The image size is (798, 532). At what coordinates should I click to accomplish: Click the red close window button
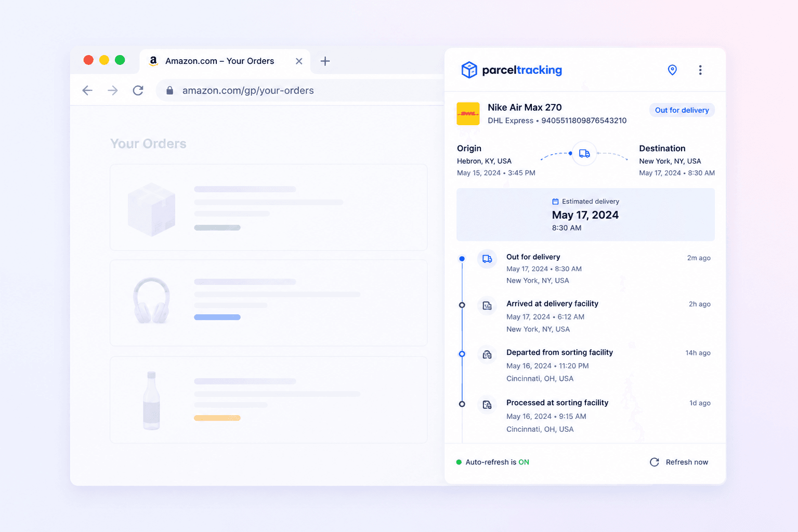pos(88,60)
